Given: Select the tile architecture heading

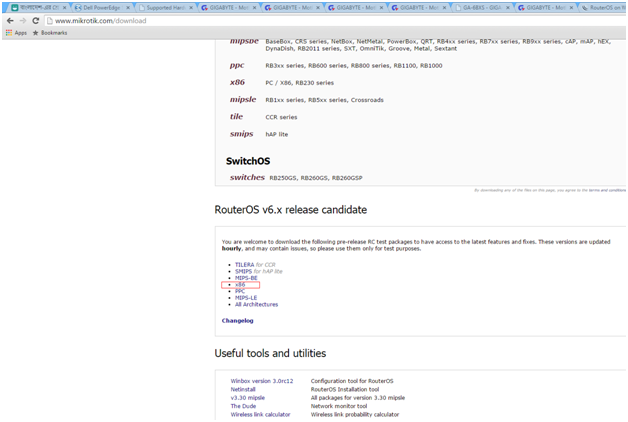Looking at the screenshot, I should point(236,117).
